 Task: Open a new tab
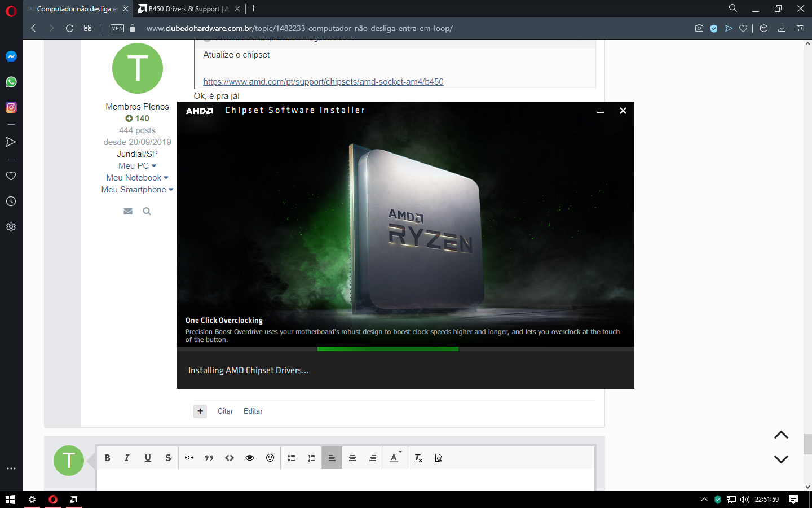[x=254, y=8]
